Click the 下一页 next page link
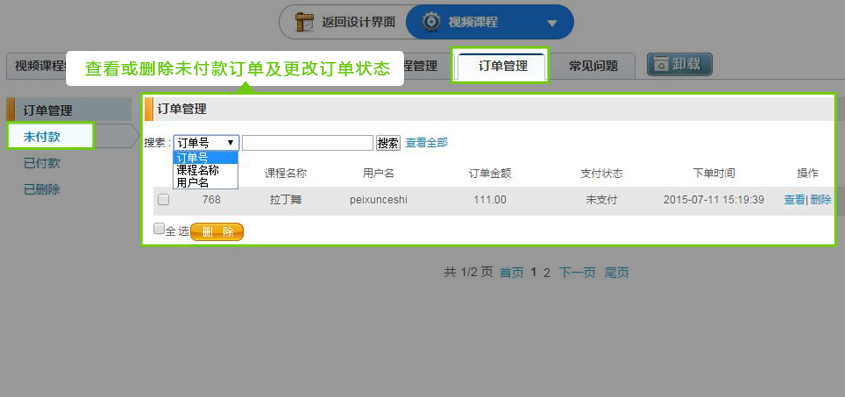 577,273
